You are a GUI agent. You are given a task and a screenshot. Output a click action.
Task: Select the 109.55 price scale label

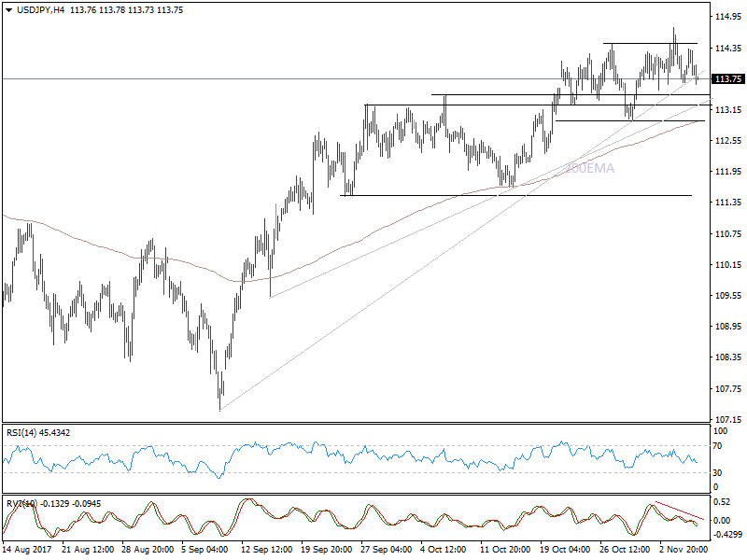click(728, 296)
